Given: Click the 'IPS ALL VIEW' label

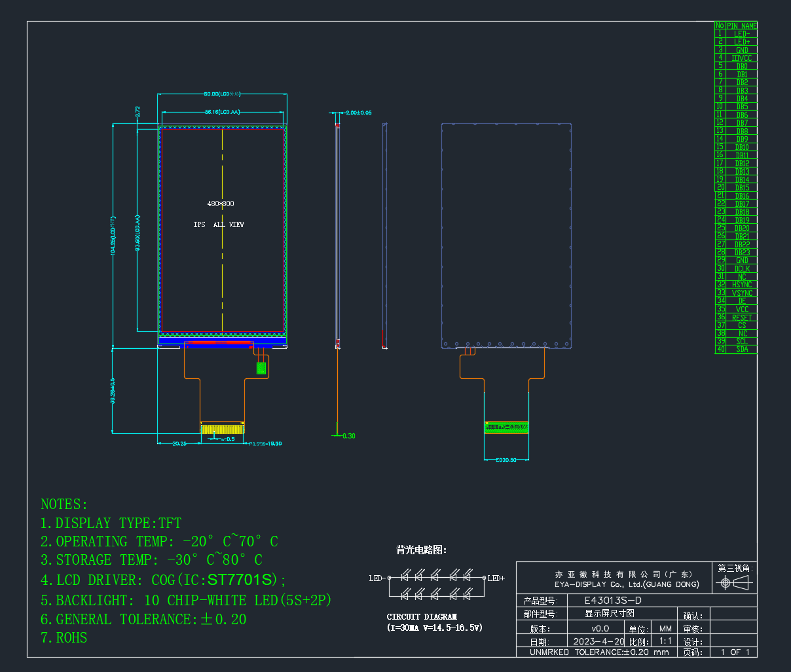Looking at the screenshot, I should [x=219, y=224].
